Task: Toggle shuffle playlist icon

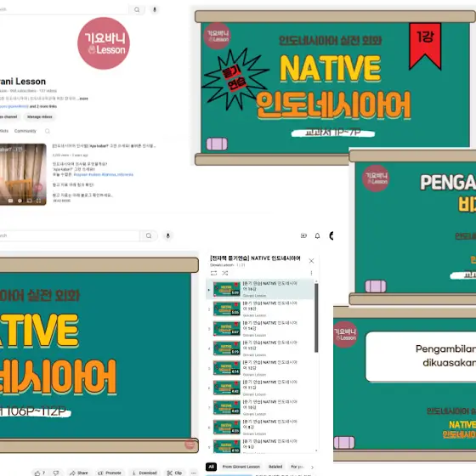Action: [x=225, y=273]
